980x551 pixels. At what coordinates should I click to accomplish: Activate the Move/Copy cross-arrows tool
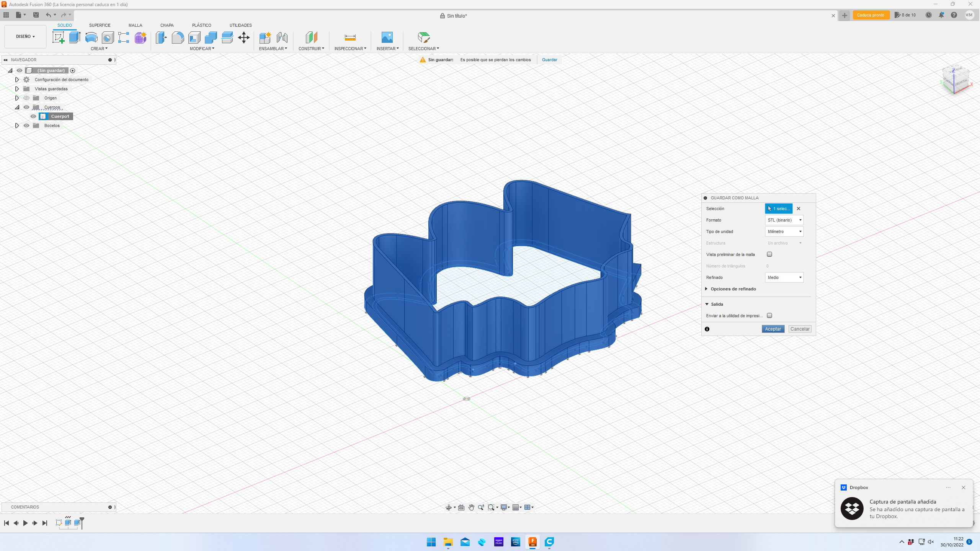(x=243, y=37)
